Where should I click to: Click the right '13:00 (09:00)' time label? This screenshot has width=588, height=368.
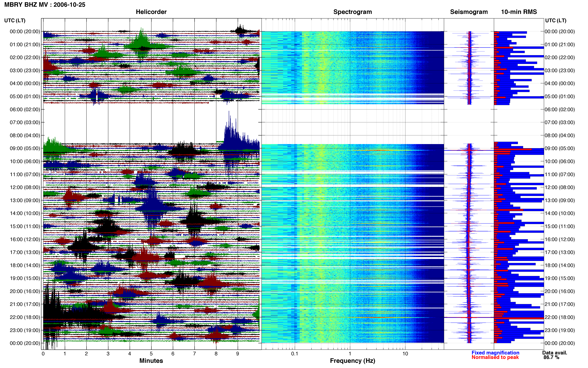(560, 200)
